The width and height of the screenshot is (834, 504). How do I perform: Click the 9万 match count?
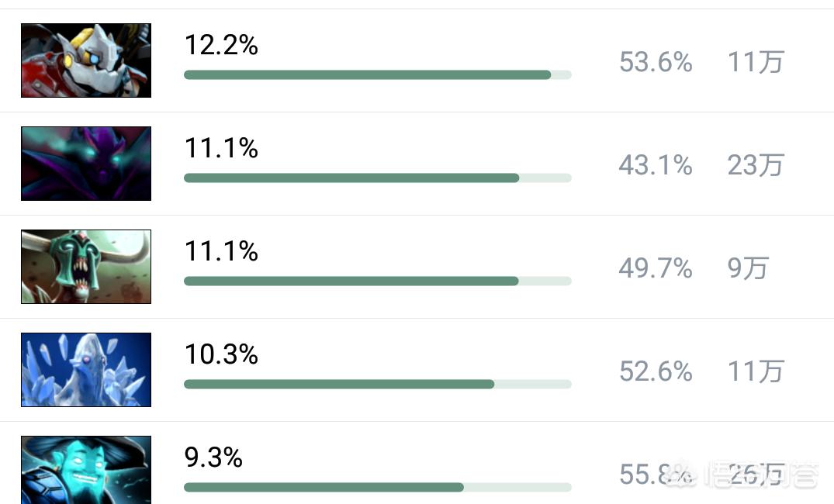pyautogui.click(x=748, y=268)
